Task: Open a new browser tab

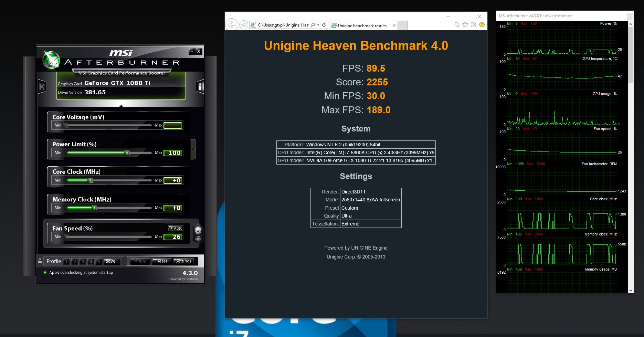Action: coord(403,25)
